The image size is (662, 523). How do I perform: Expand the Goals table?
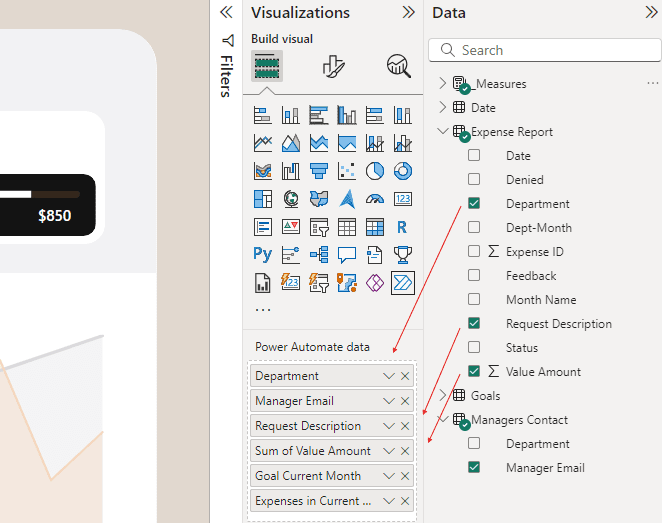coord(442,395)
